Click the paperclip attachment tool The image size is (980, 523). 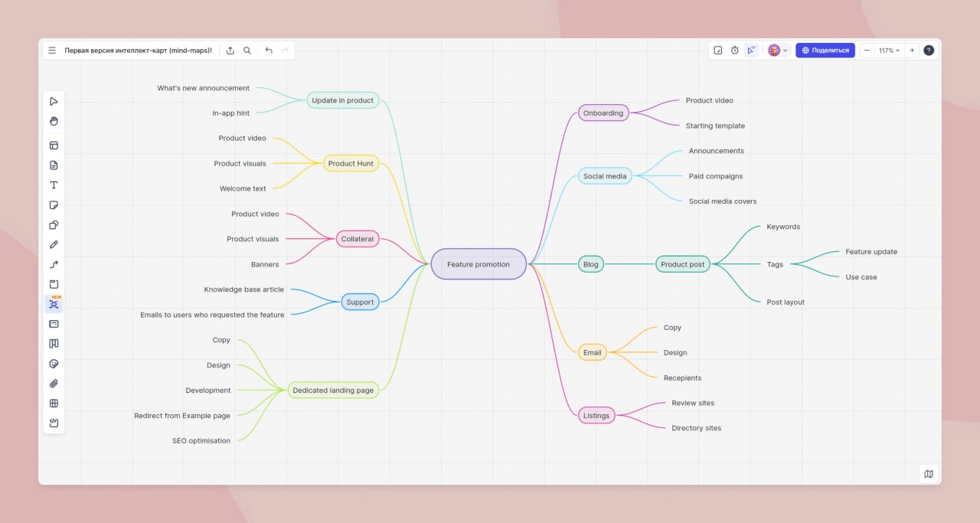pos(54,384)
